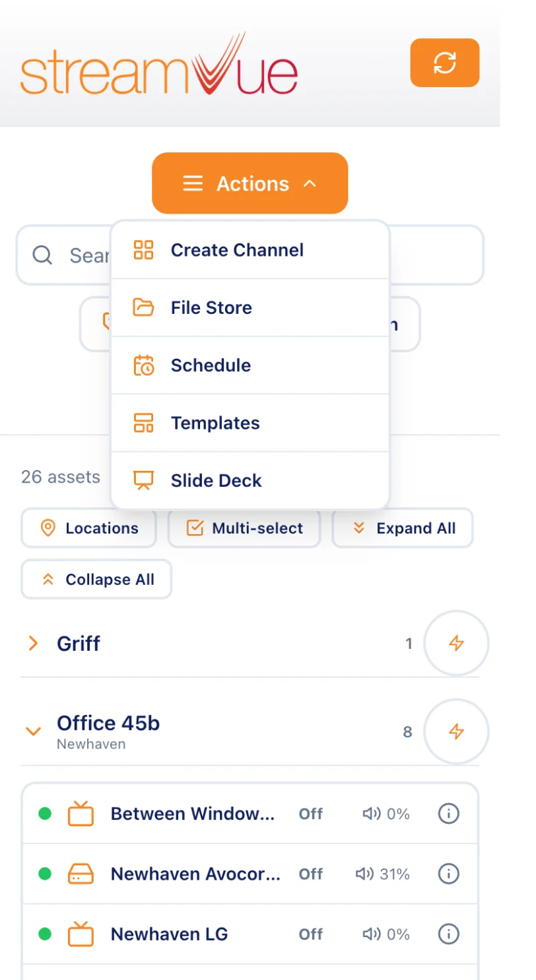The width and height of the screenshot is (536, 980).
Task: Click the Actions hamburger menu icon
Action: [193, 183]
